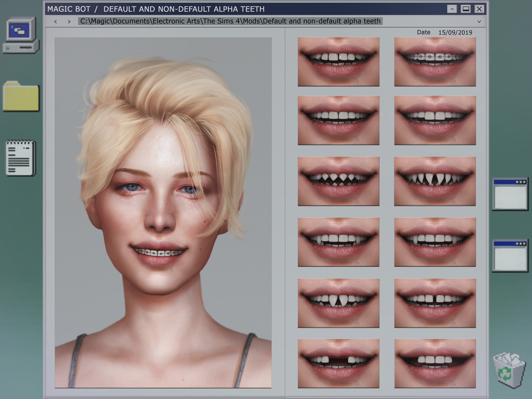This screenshot has height=399, width=532.
Task: Select the braces teeth thumbnail
Action: click(435, 62)
